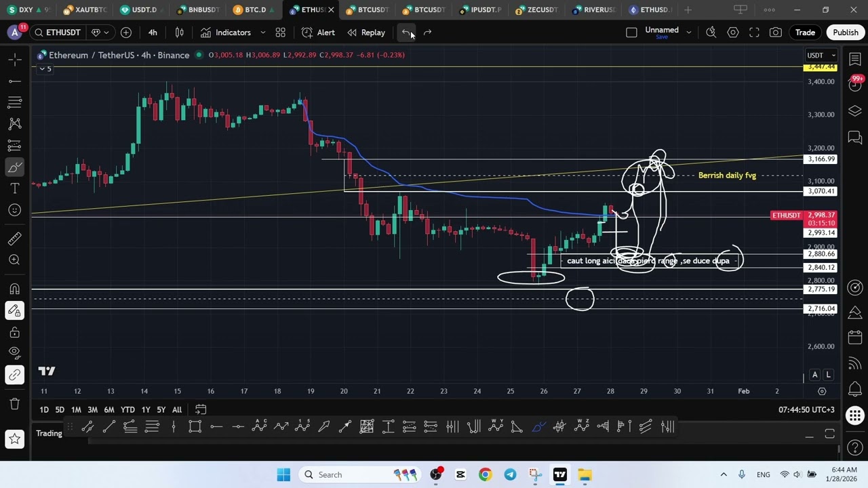Open the diamond dropdown next to ETHUSDT

click(x=100, y=33)
